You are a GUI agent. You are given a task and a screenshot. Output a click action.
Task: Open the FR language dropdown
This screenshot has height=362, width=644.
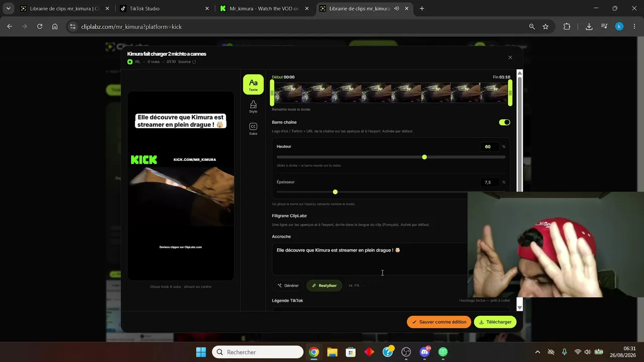[x=356, y=286]
